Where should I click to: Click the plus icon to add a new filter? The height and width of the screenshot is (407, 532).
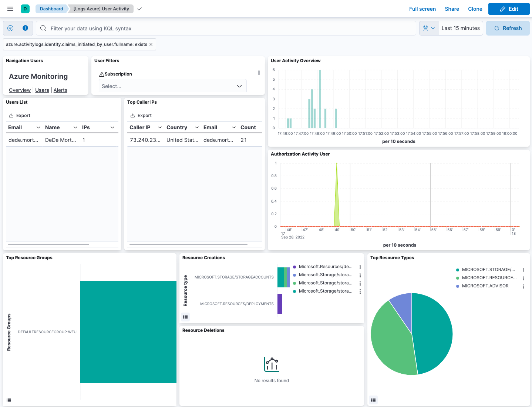coord(25,28)
